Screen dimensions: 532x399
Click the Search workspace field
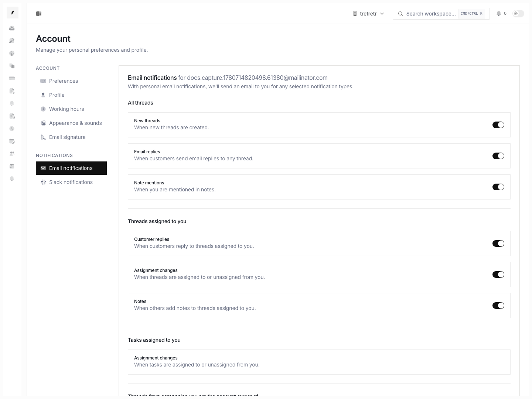click(441, 14)
